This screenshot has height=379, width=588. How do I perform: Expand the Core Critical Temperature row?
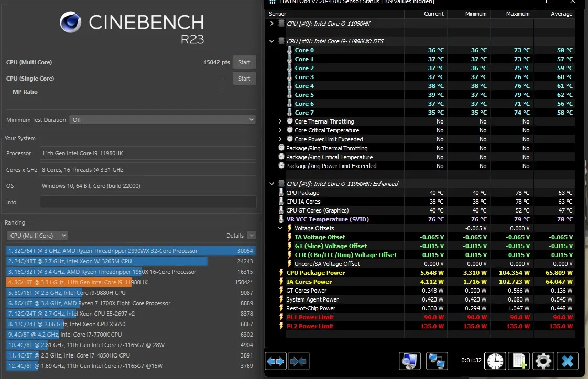coord(280,130)
